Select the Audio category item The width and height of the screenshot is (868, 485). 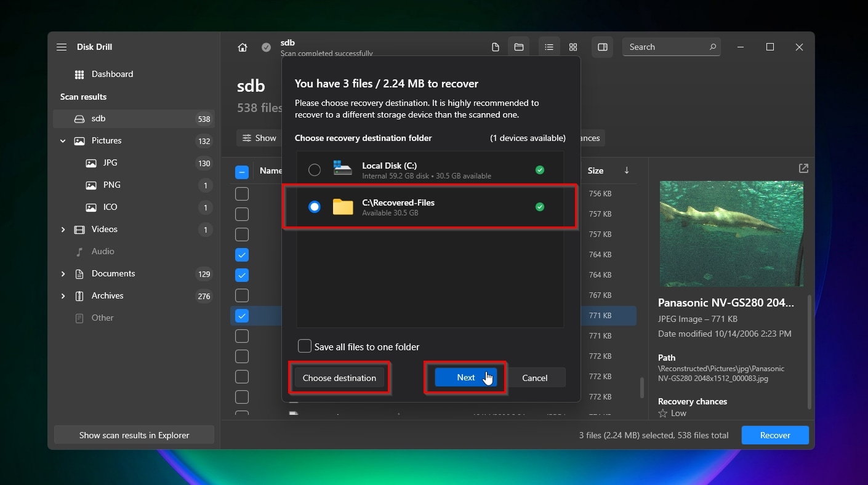pyautogui.click(x=134, y=252)
